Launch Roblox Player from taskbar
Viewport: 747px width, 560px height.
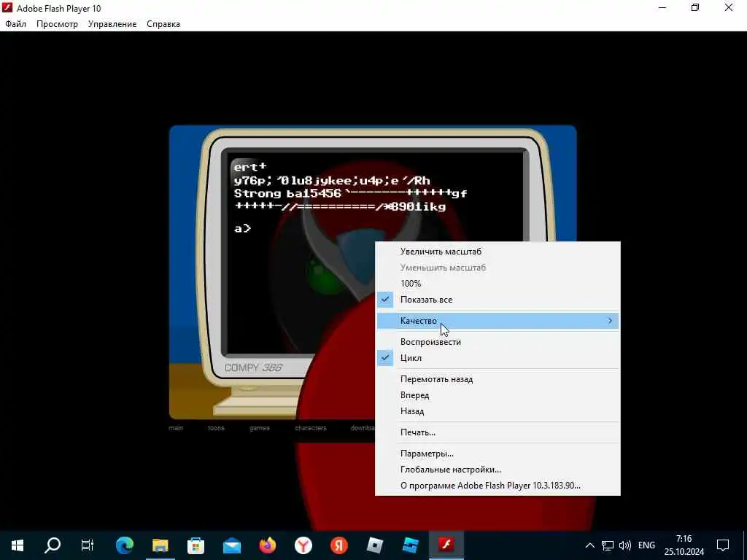pos(374,545)
